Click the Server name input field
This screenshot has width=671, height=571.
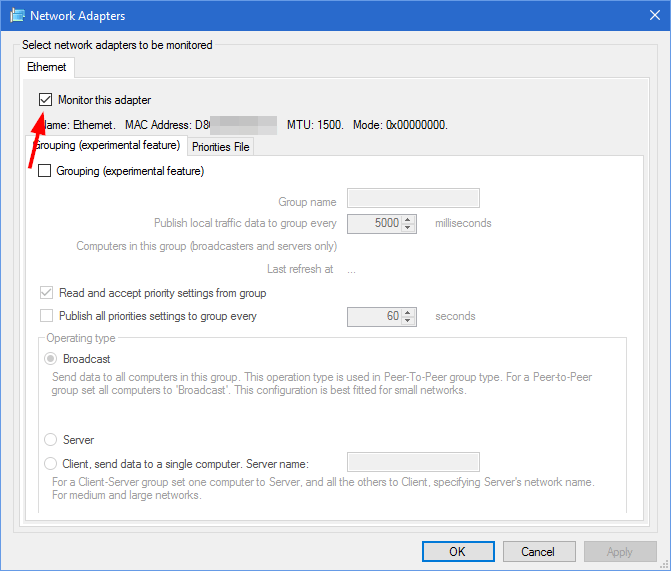click(x=413, y=462)
